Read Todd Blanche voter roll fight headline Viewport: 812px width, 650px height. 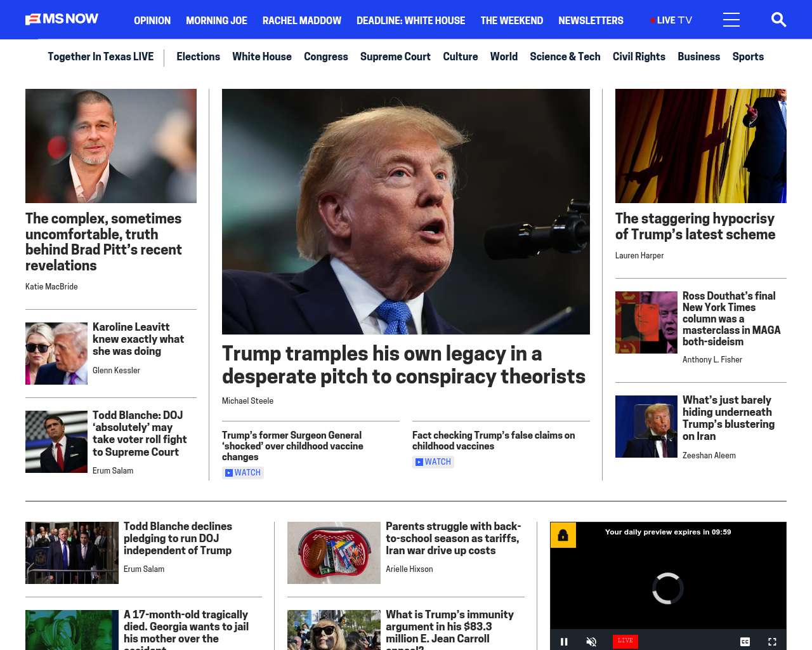140,434
